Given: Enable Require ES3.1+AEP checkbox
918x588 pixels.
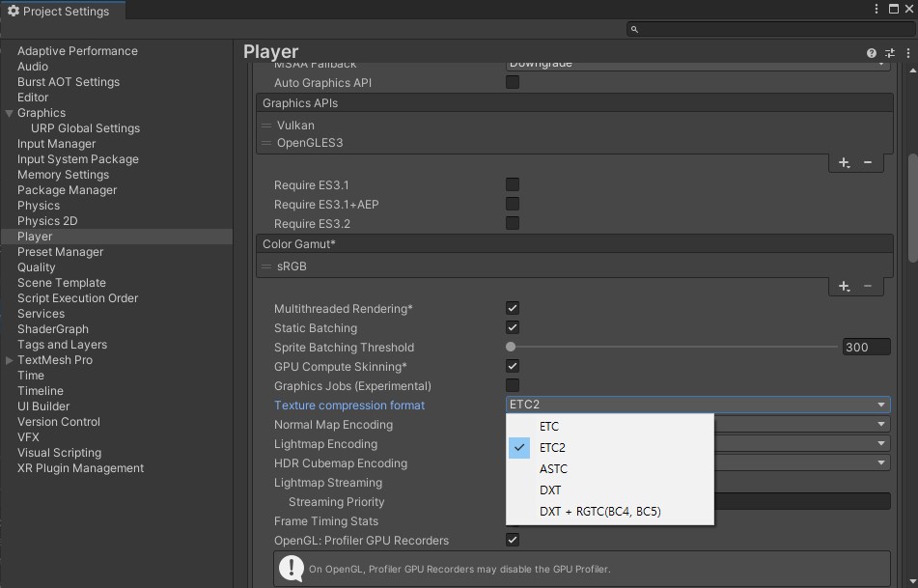Looking at the screenshot, I should [513, 204].
